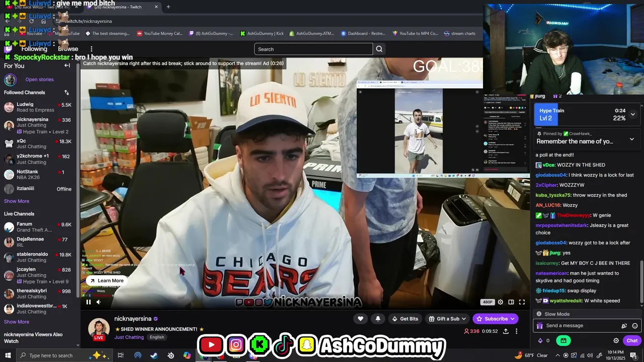Open the nicknayersina LIVE avatar
The height and width of the screenshot is (362, 644).
(99, 329)
